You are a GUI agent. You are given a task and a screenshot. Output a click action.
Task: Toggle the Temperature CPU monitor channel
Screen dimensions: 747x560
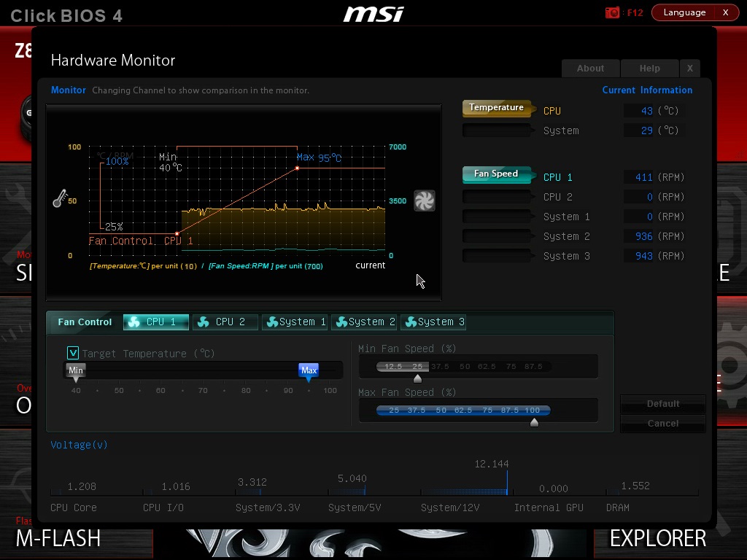[x=498, y=109]
